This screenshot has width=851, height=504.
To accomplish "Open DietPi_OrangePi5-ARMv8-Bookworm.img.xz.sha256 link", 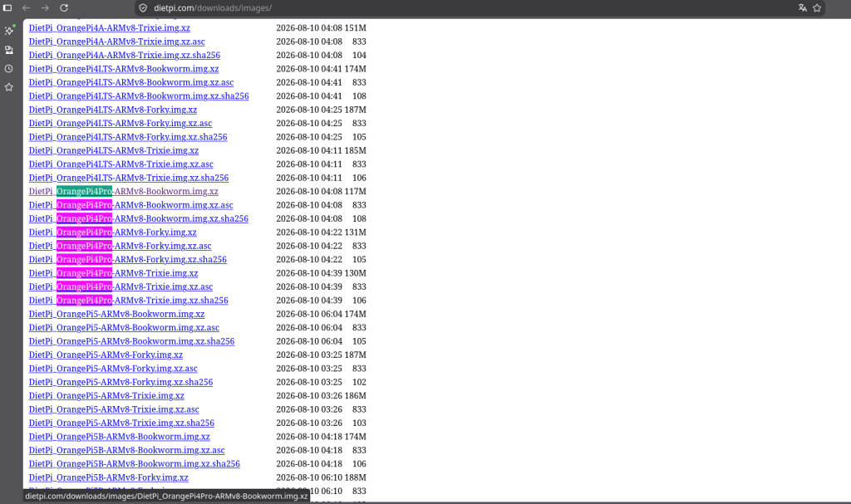I will (x=131, y=341).
